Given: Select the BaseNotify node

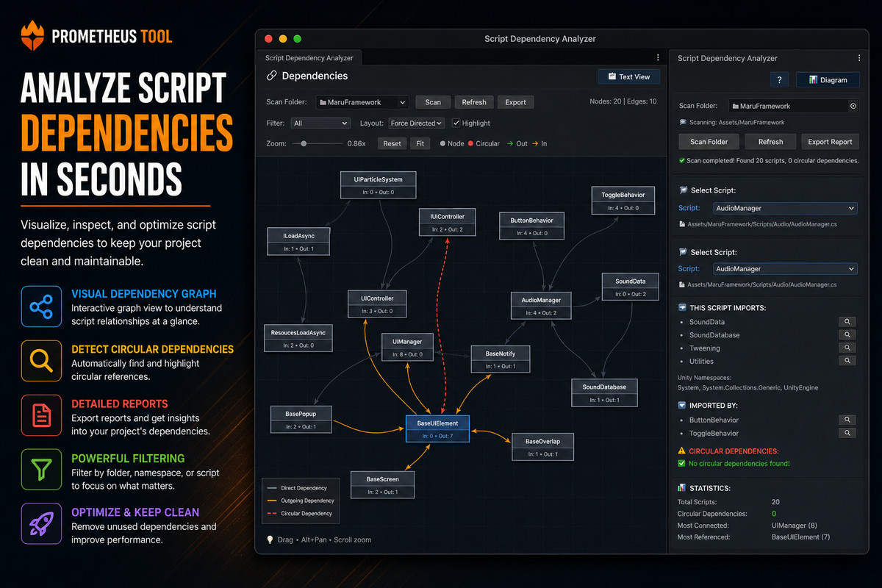Looking at the screenshot, I should [501, 359].
